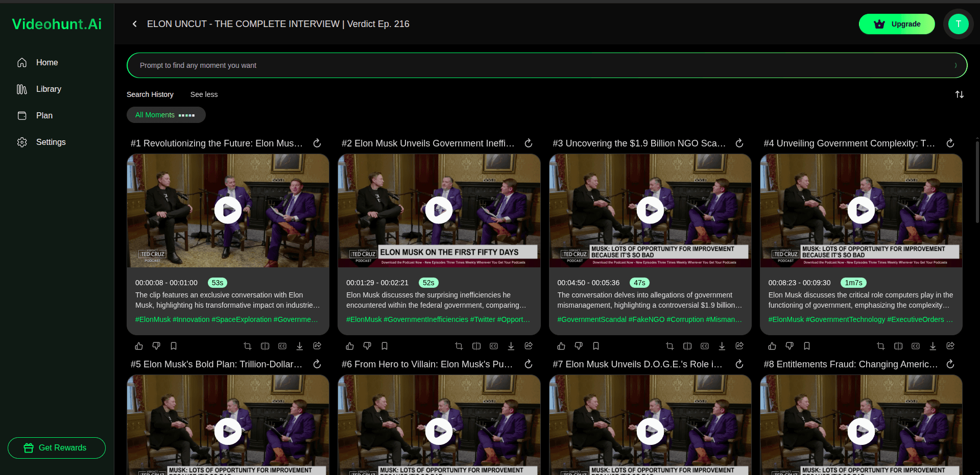Viewport: 980px width, 475px height.
Task: Crop clip #1 using the crop icon
Action: [248, 346]
